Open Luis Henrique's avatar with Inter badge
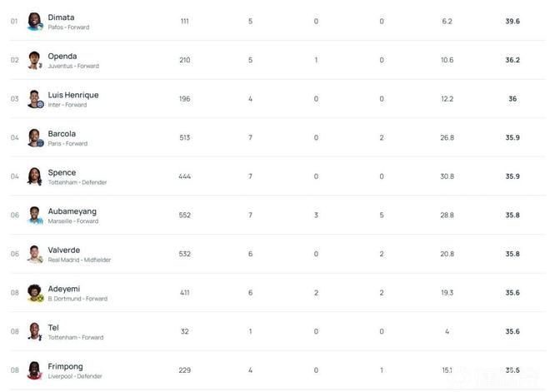550x392 pixels. [x=35, y=99]
